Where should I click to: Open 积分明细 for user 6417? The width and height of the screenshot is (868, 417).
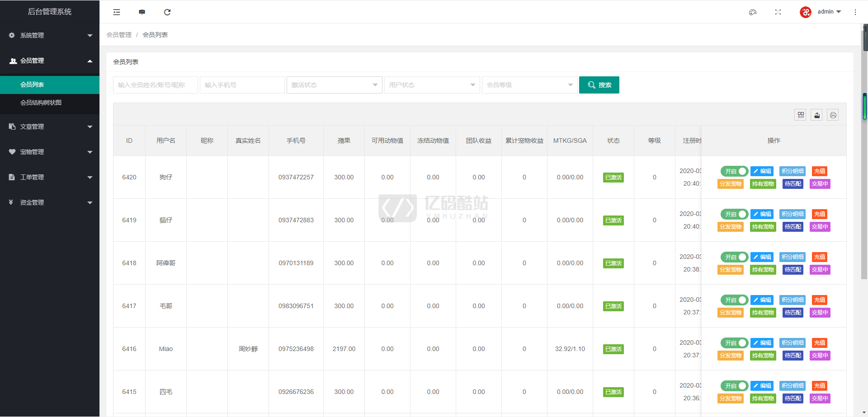point(793,300)
